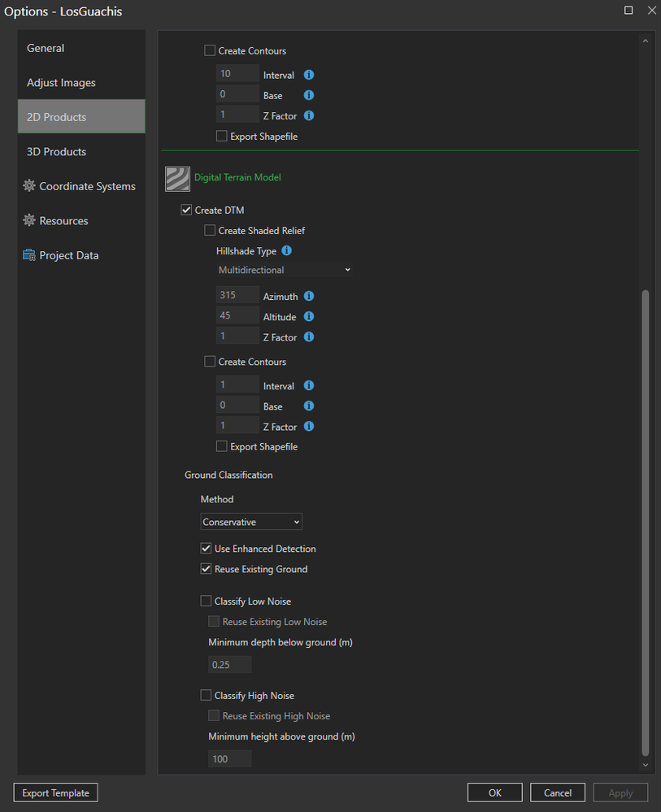Click the info icon beside DTM contour Interval
Viewport: 661px width, 812px height.
(309, 386)
